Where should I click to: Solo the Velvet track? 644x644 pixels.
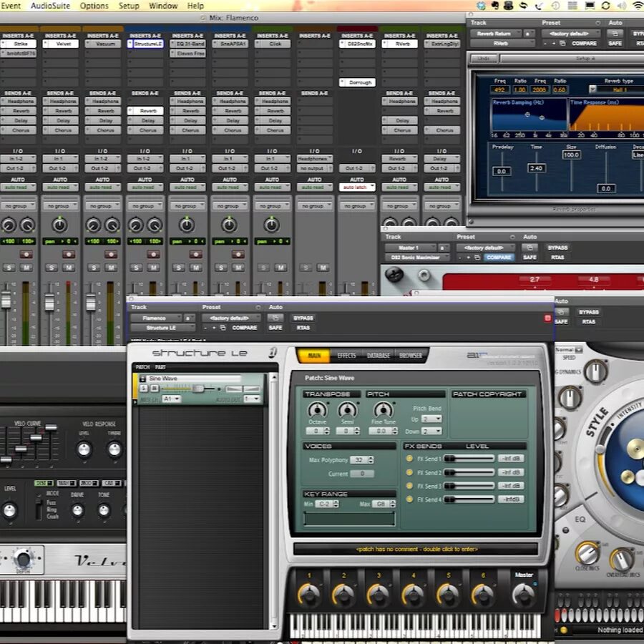pos(52,268)
